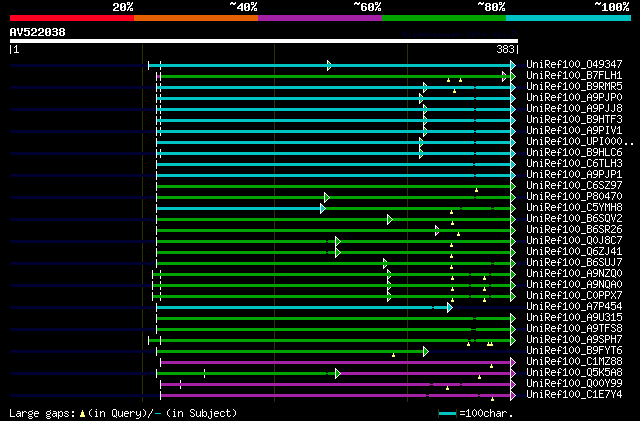640x421 pixels.
Task: Click the UniRef100_A9PIV1 text
Action: (x=574, y=131)
